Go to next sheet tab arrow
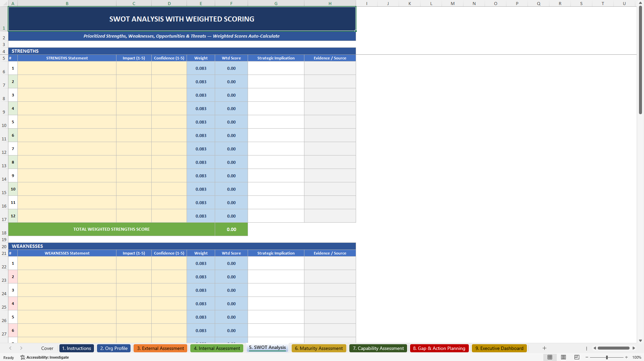 pyautogui.click(x=21, y=348)
